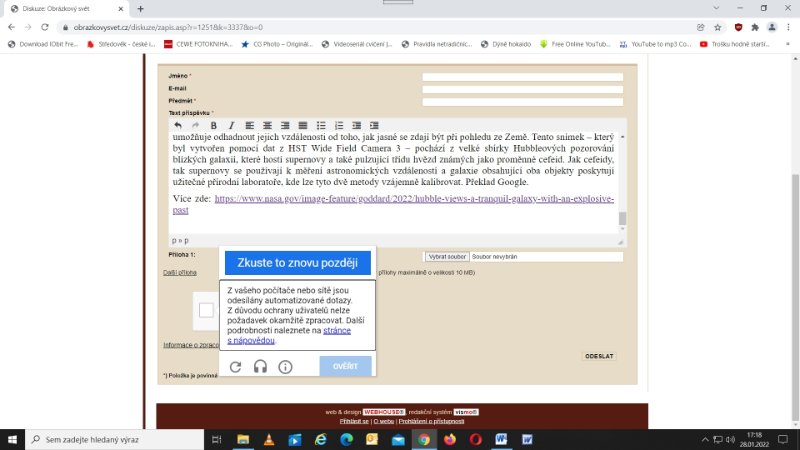The width and height of the screenshot is (800, 450).
Task: Reload the browser page
Action: pyautogui.click(x=45, y=27)
